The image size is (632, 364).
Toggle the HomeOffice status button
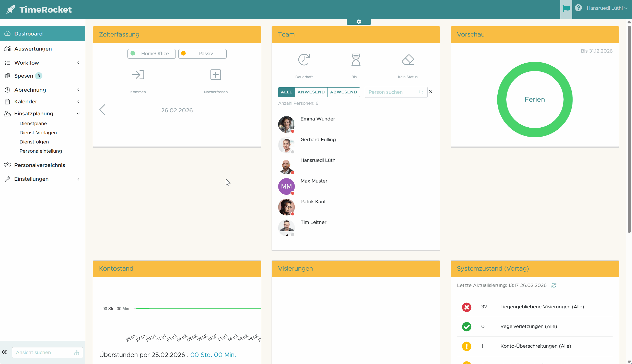pos(151,54)
